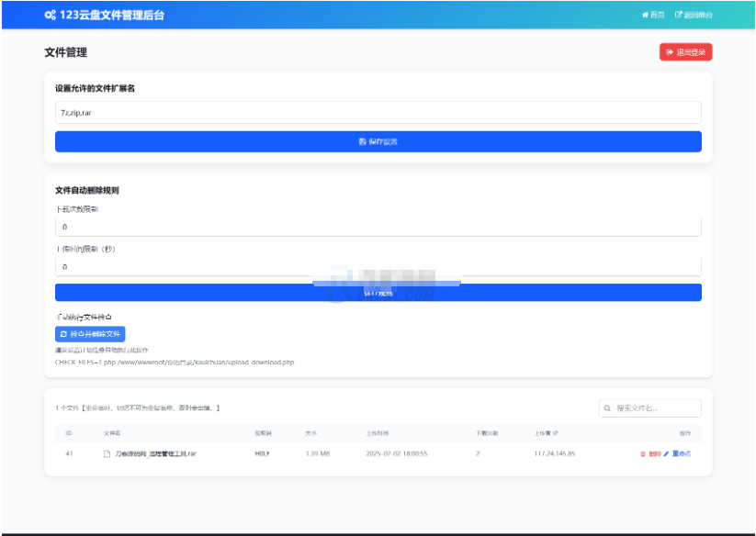
Task: Click the external-link icon beside 返回前台
Action: click(x=679, y=15)
